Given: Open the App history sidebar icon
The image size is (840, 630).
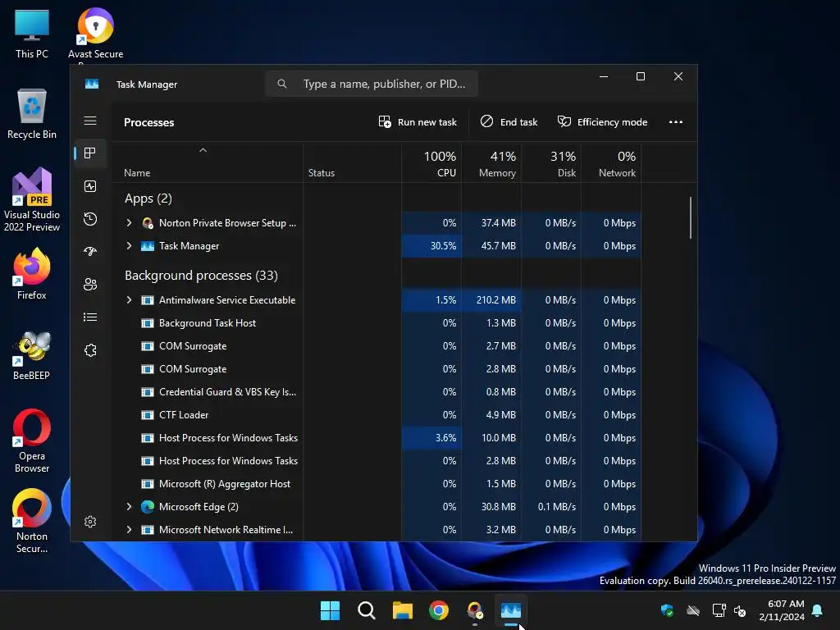Looking at the screenshot, I should point(90,218).
